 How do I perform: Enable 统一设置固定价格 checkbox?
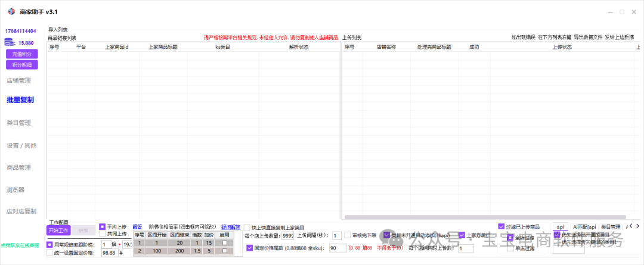click(49, 252)
